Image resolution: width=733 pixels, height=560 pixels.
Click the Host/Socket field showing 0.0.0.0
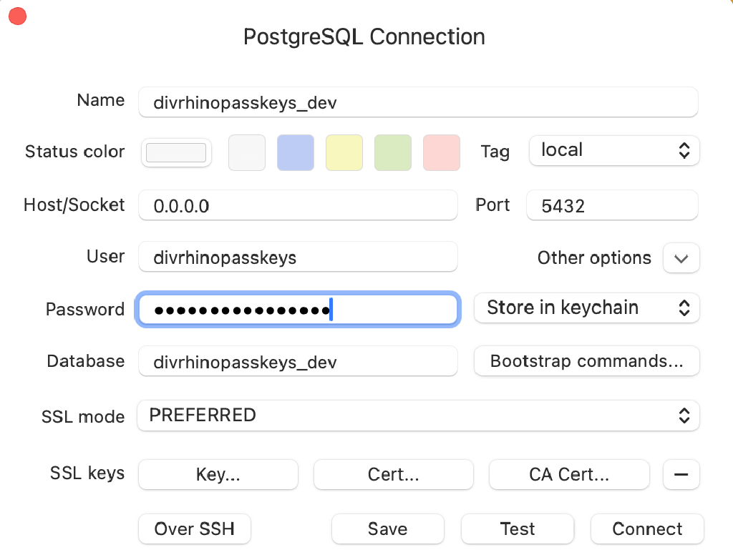click(298, 205)
